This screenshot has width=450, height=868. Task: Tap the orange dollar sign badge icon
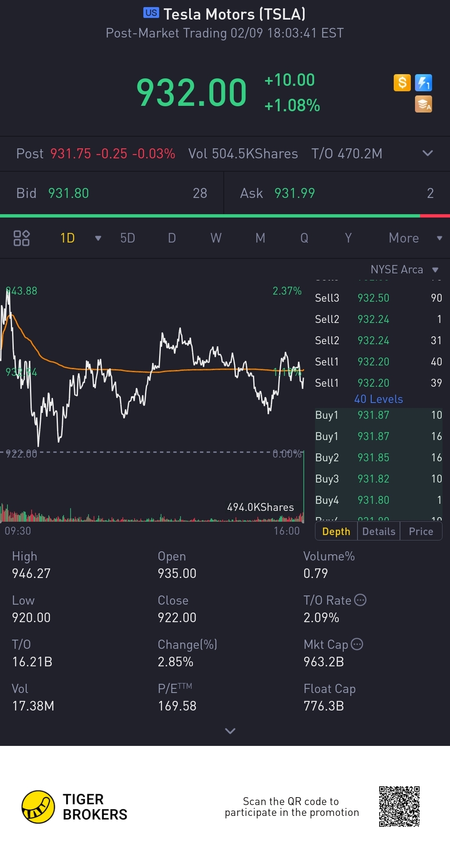402,83
